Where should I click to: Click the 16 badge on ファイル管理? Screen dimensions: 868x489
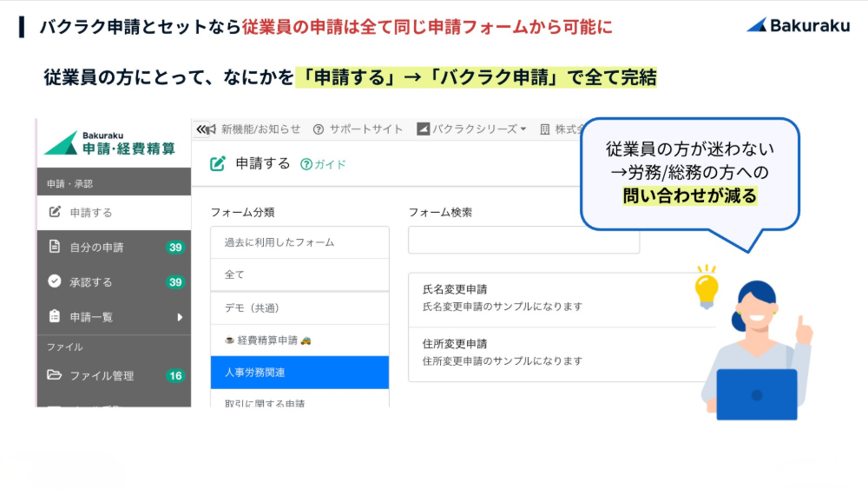pos(175,375)
